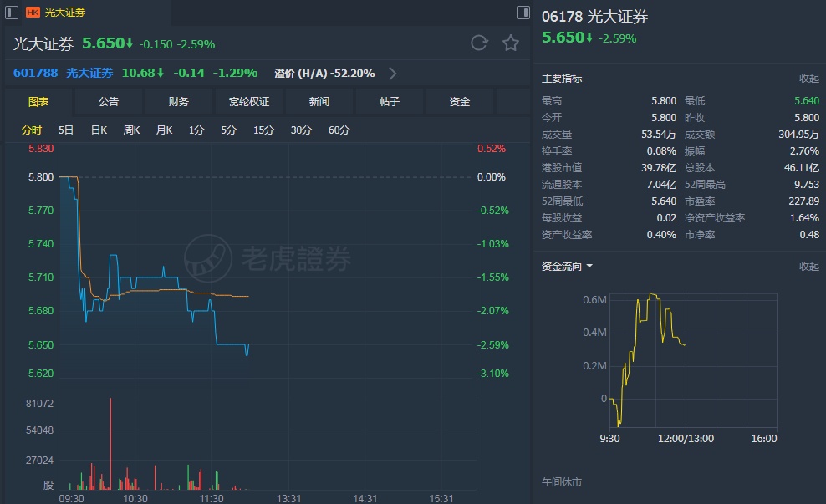The image size is (826, 504).
Task: Expand the H/A premium chevron arrow
Action: pos(393,74)
